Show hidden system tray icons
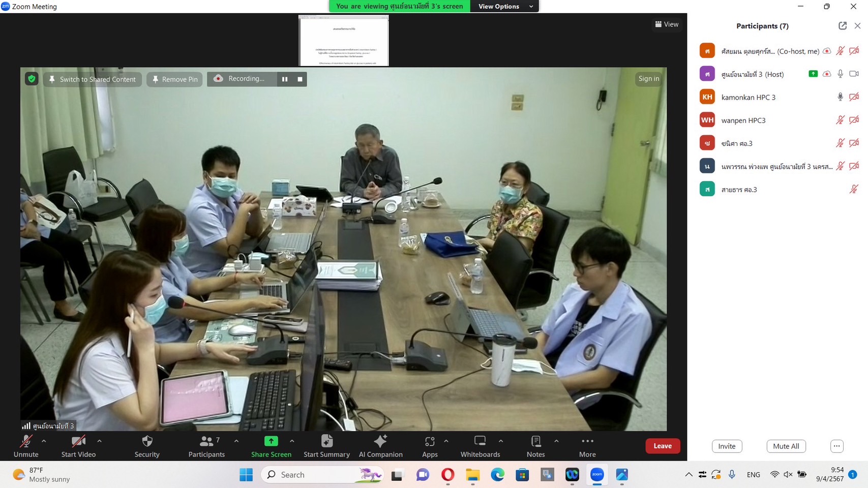 tap(689, 475)
